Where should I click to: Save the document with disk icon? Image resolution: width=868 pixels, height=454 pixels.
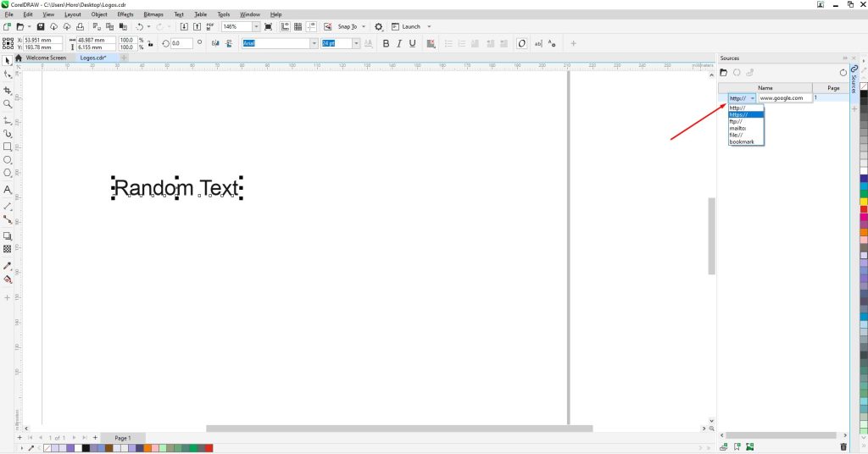pyautogui.click(x=41, y=26)
